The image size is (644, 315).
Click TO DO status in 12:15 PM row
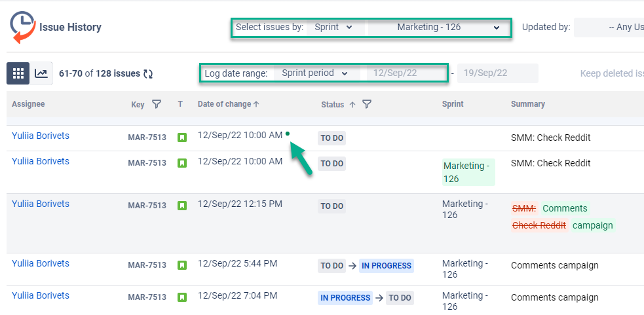click(x=332, y=206)
